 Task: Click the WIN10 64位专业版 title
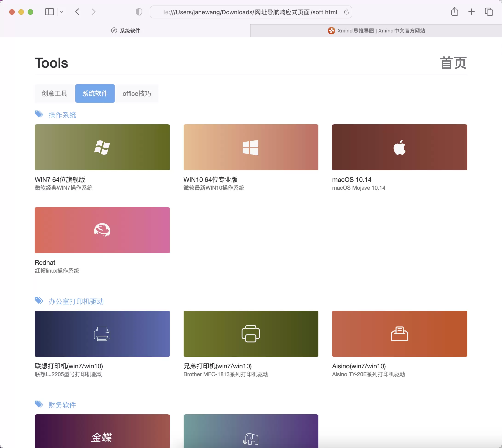click(x=211, y=180)
